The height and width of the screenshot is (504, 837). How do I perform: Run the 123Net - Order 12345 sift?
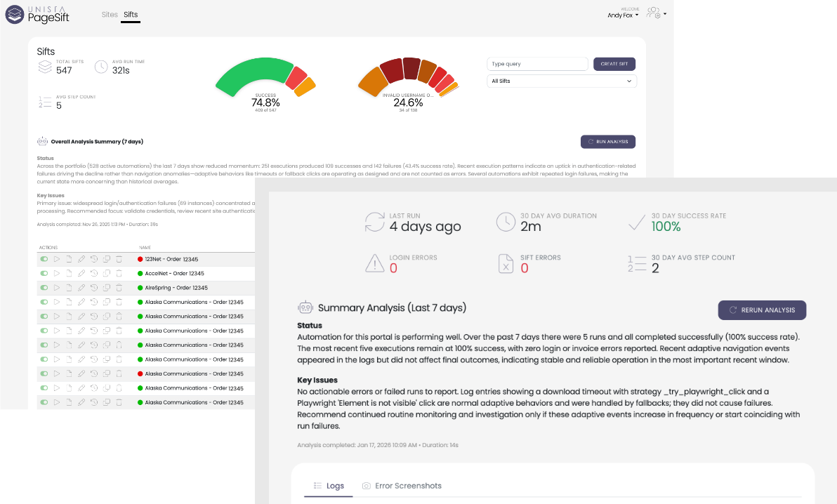(x=57, y=259)
